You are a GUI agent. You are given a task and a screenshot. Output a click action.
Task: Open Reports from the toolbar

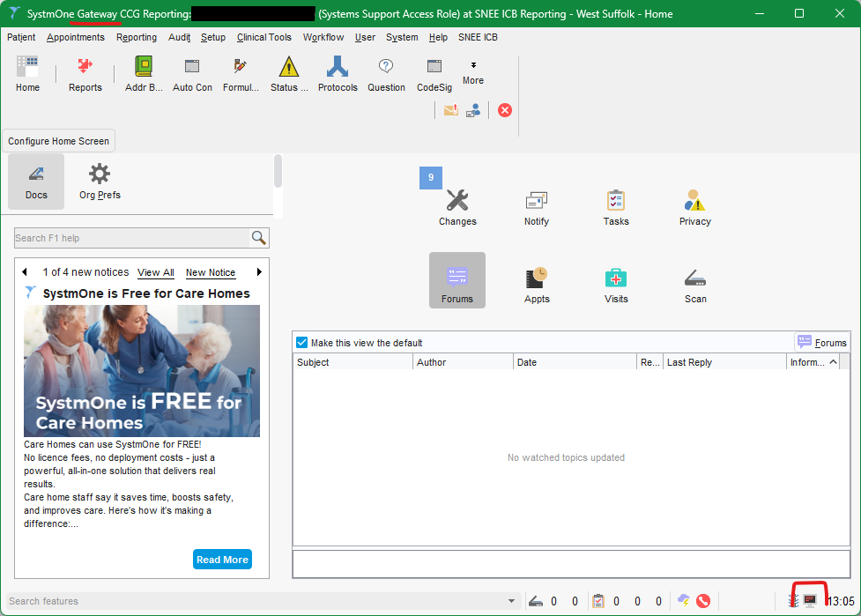click(x=85, y=73)
